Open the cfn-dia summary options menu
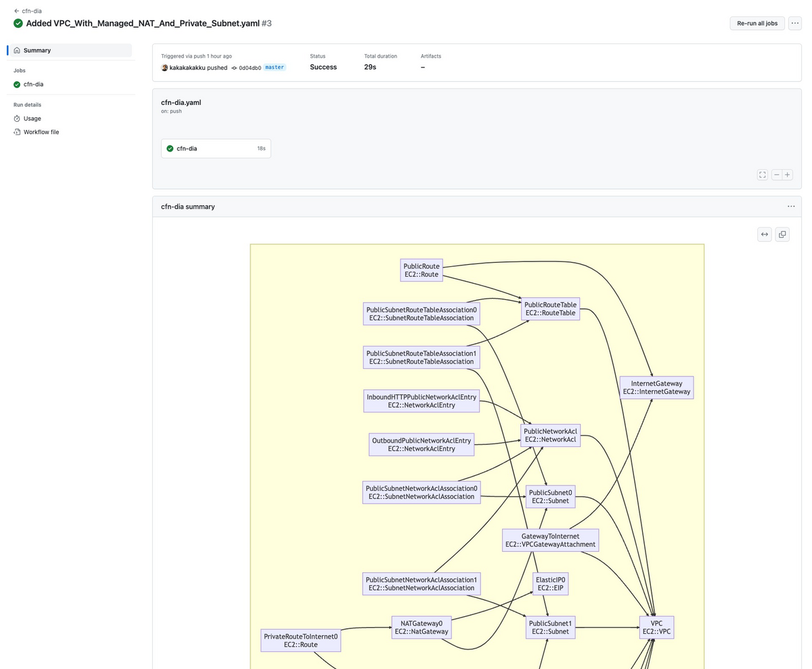812x669 pixels. pyautogui.click(x=791, y=207)
